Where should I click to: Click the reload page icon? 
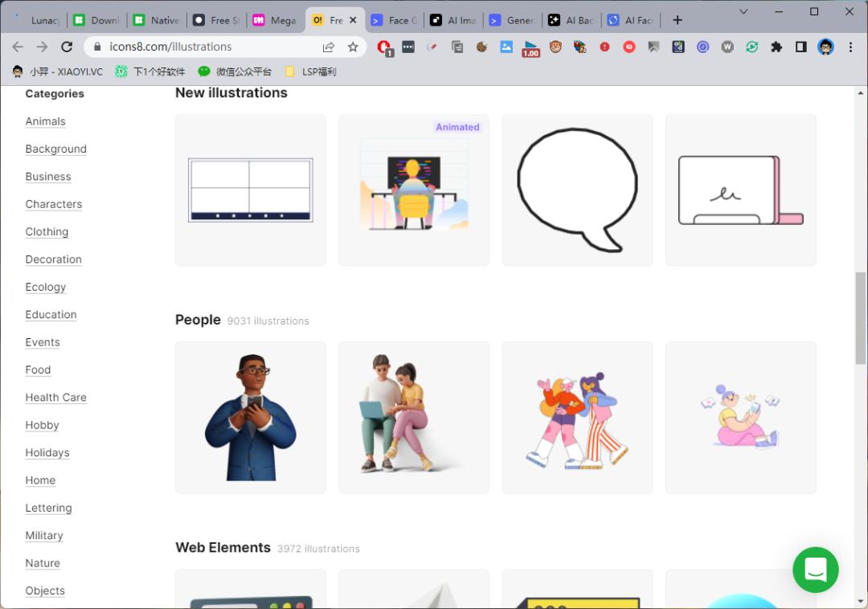pos(67,47)
